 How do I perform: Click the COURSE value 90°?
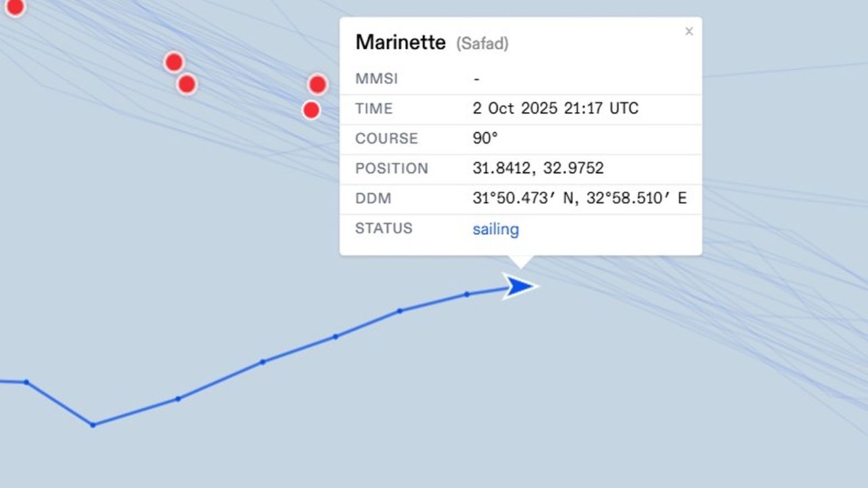coord(486,138)
